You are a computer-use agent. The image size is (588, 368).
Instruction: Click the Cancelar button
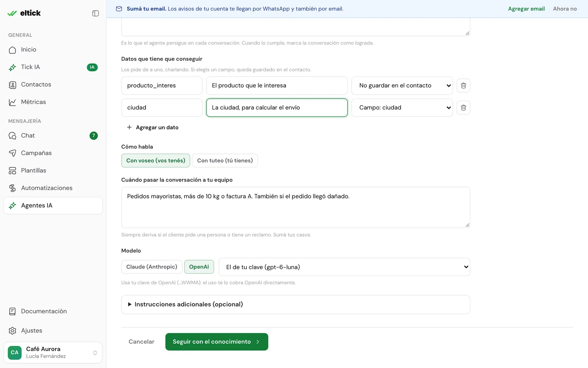point(141,342)
